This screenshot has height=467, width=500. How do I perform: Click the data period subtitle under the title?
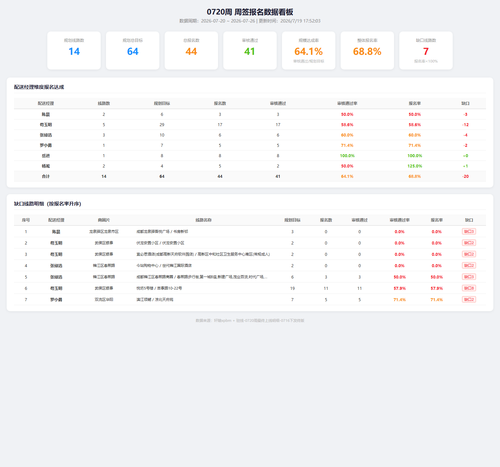click(x=250, y=21)
